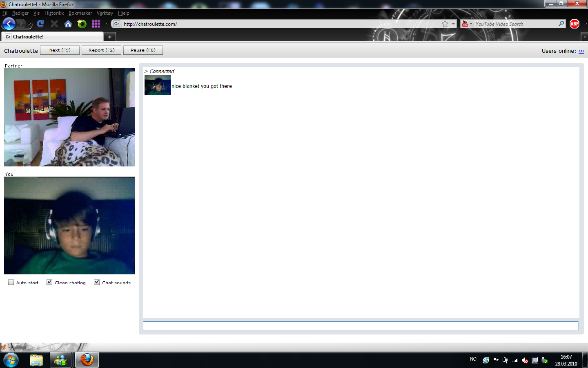Click the safely remove hardware icon
588x368 pixels.
click(545, 360)
